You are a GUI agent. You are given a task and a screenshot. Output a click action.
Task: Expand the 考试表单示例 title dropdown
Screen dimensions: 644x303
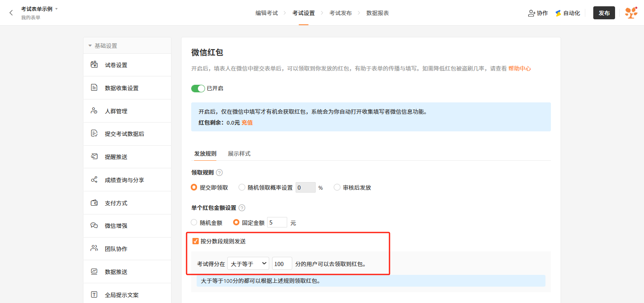(x=57, y=9)
